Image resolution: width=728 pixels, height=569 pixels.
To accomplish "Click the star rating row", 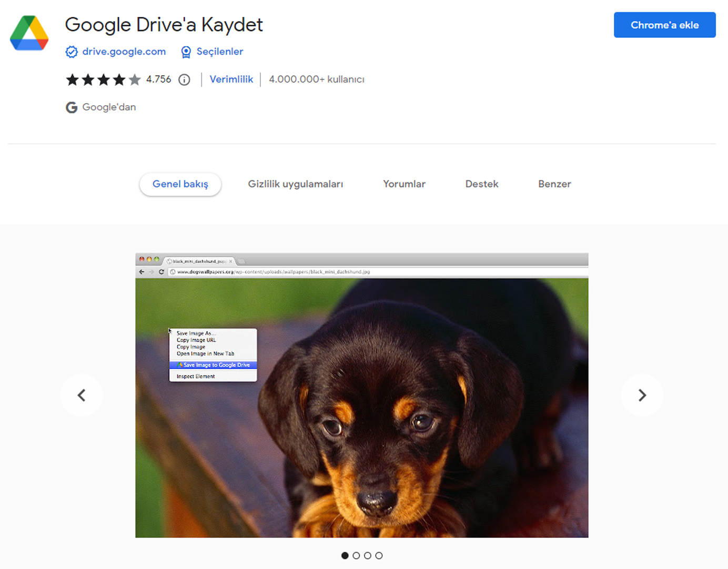I will [103, 79].
